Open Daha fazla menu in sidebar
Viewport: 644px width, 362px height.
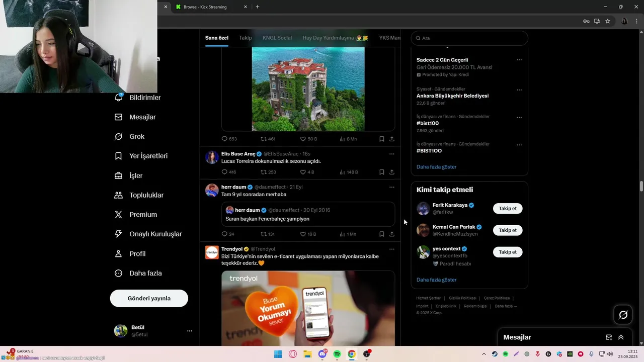[138, 274]
